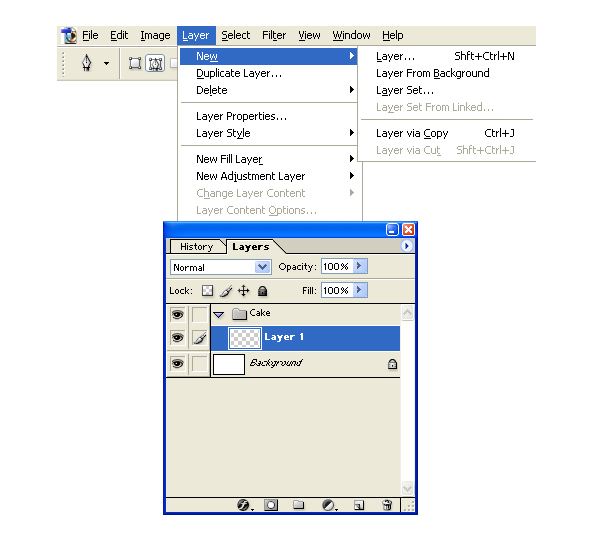Hide the Cake layer set
Screen dimensions: 600x543
(178, 315)
